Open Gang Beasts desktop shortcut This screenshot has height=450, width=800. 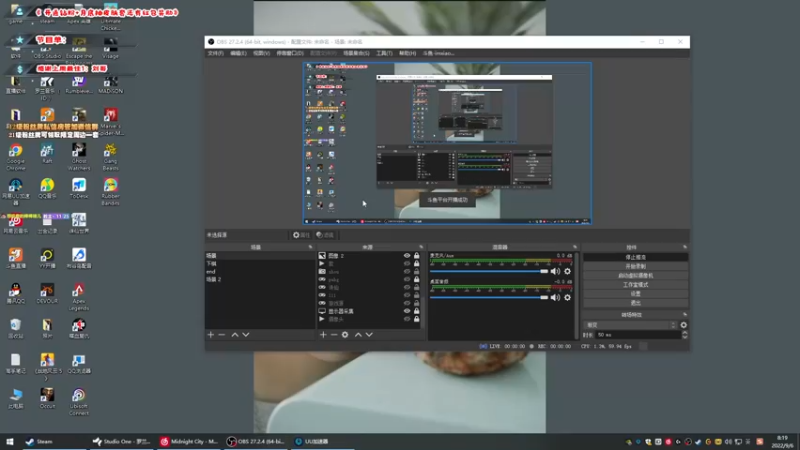(110, 157)
